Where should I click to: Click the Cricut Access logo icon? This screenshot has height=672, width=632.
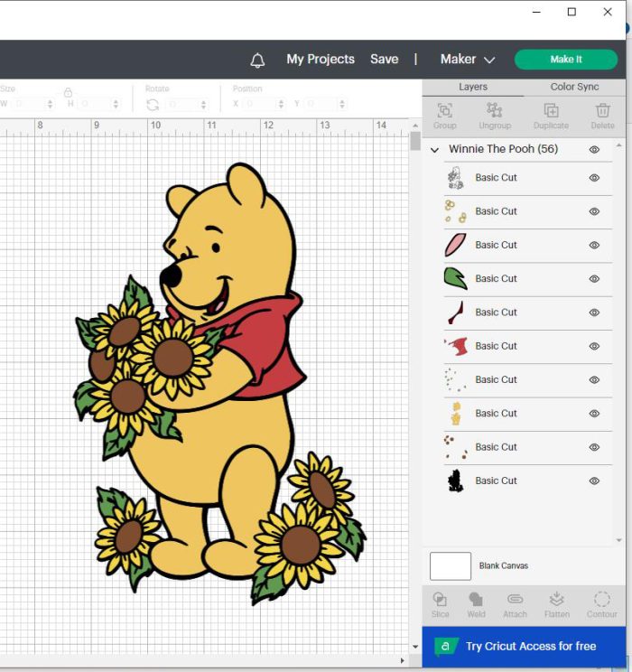click(x=446, y=647)
